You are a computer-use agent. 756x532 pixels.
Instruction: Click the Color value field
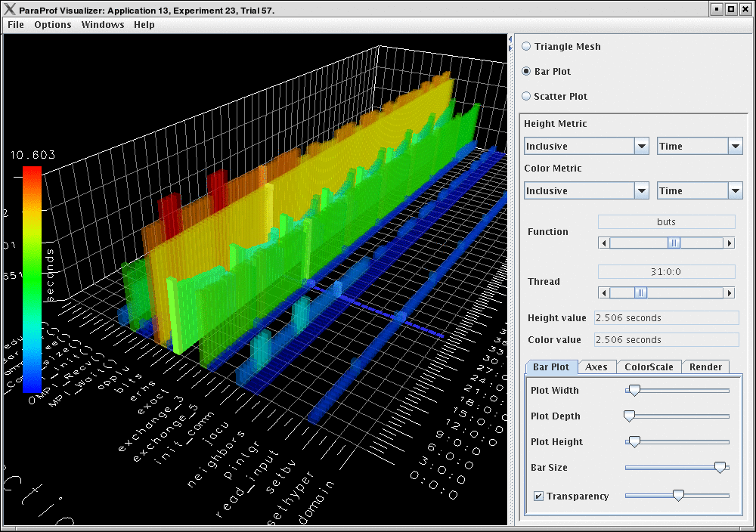pos(666,340)
